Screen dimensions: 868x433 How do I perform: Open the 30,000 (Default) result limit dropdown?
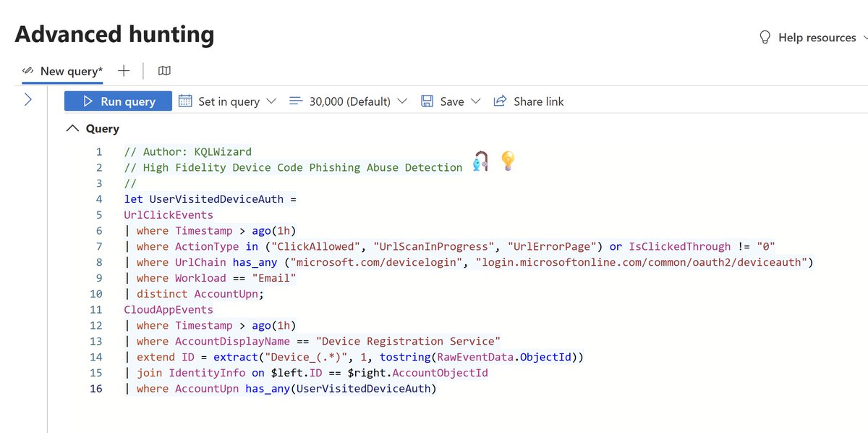pyautogui.click(x=347, y=101)
